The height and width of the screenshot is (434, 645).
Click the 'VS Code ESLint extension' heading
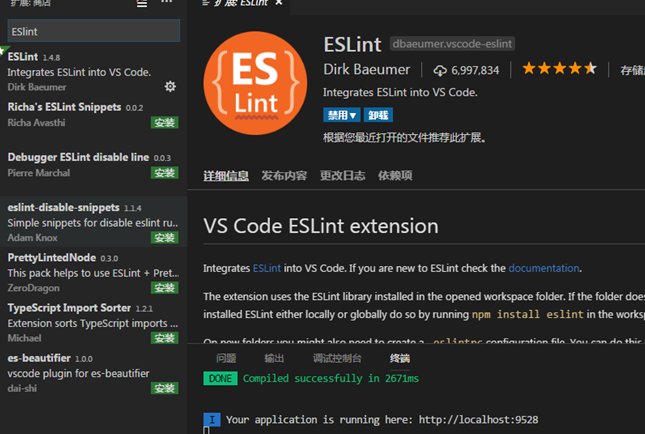click(321, 226)
